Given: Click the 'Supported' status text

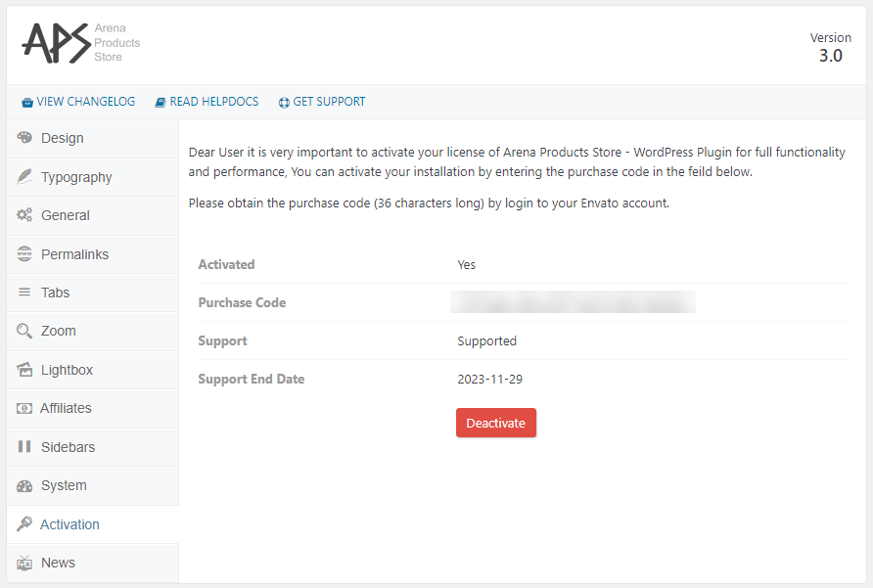Looking at the screenshot, I should click(x=487, y=340).
